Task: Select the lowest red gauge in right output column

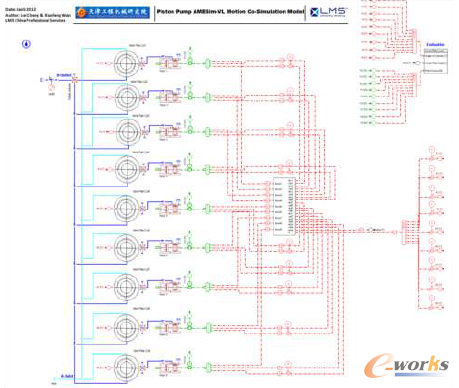Action: pos(432,298)
